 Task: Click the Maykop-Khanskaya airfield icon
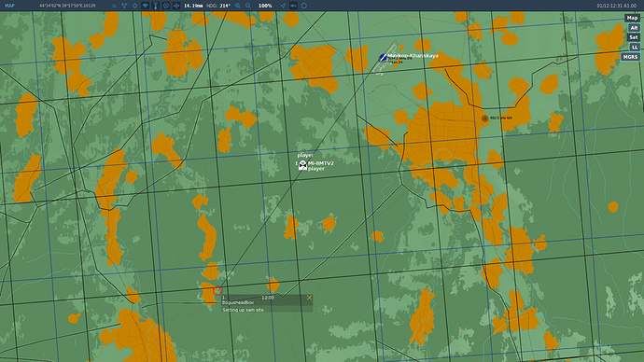383,58
